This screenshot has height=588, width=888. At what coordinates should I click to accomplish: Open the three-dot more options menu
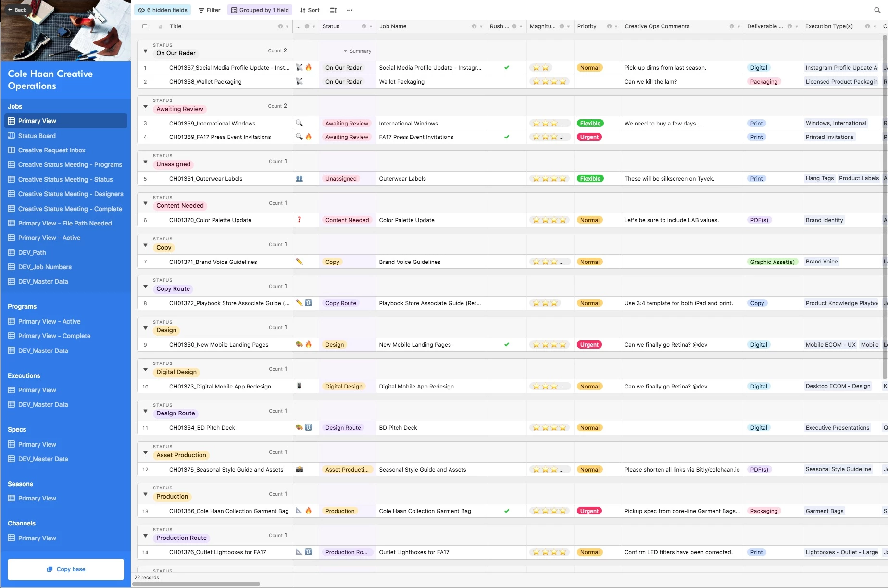click(x=350, y=10)
